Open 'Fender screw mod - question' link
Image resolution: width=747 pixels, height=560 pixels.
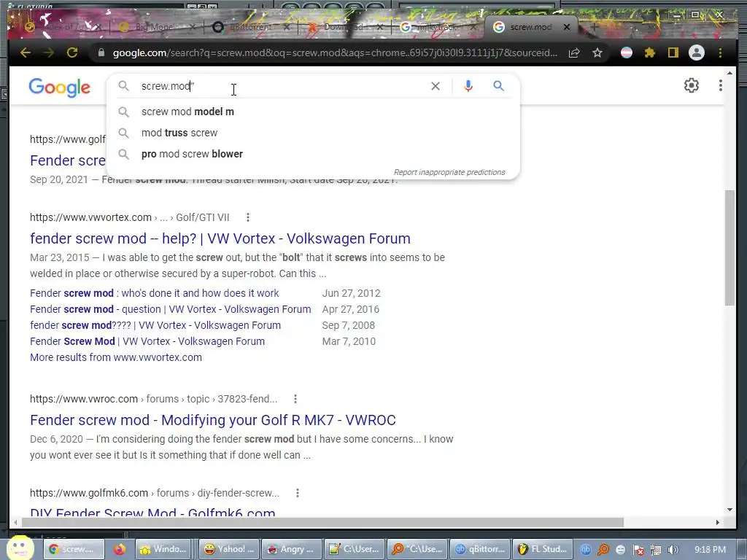coord(171,309)
